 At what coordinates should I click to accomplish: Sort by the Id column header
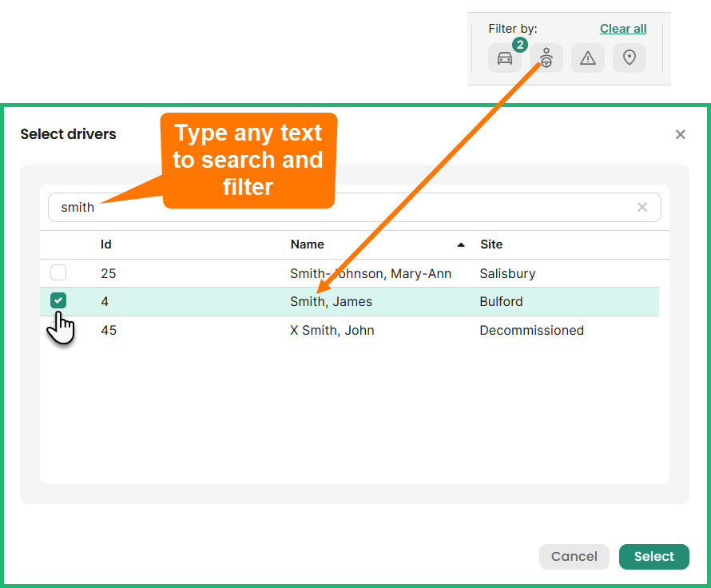point(106,244)
